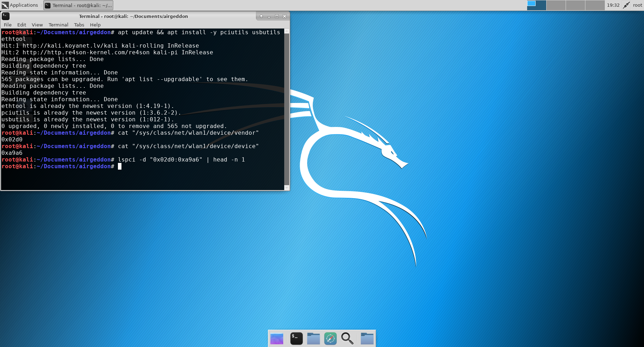Click the terminal icon in the window title bar
This screenshot has width=644, height=347.
click(5, 16)
